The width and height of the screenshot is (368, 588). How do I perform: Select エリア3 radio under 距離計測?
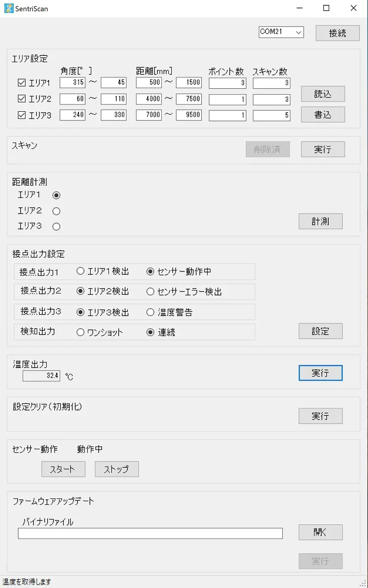tap(56, 227)
